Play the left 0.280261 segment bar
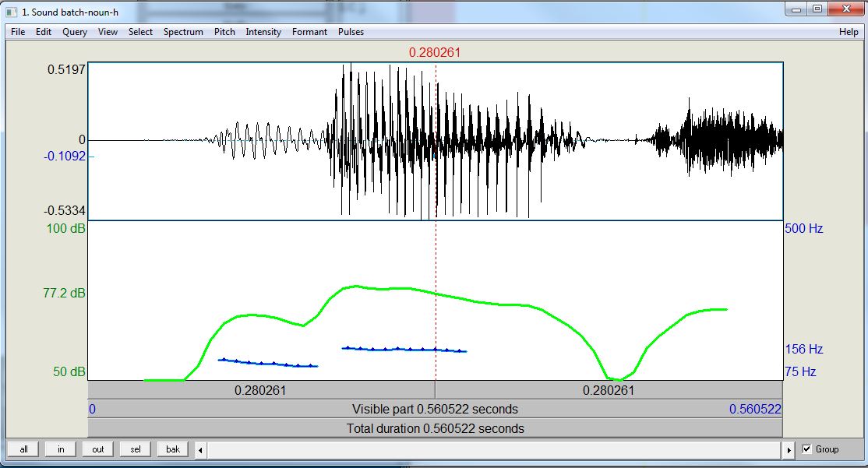The width and height of the screenshot is (868, 468). [261, 390]
